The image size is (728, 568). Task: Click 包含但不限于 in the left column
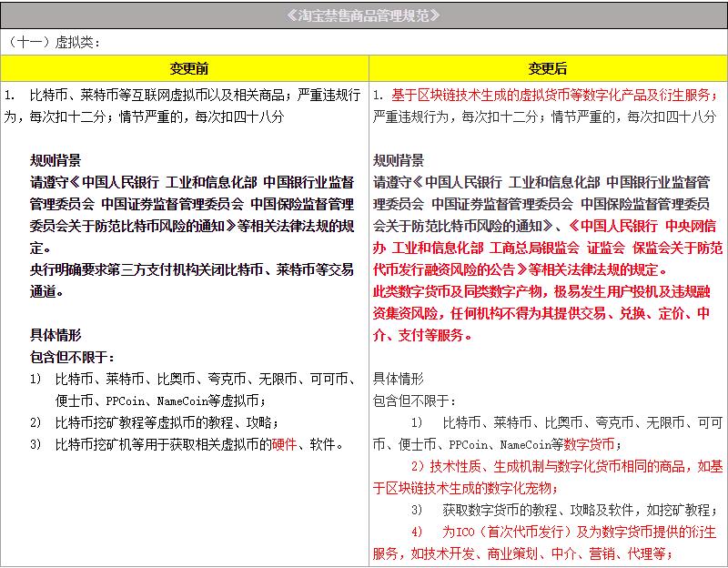click(73, 357)
